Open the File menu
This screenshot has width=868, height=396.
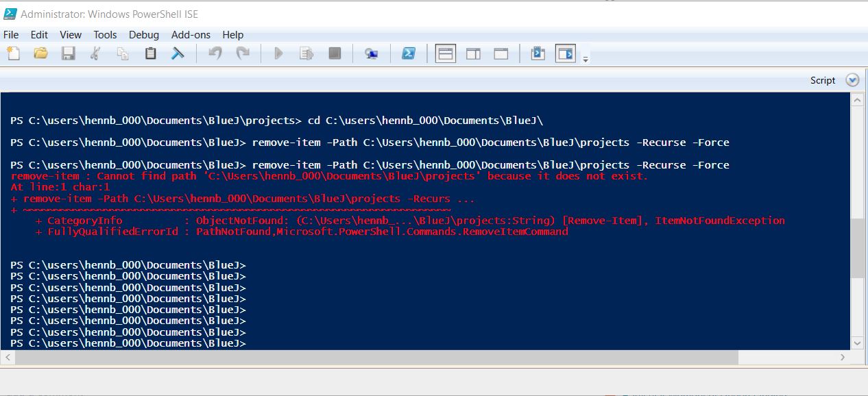(x=11, y=35)
